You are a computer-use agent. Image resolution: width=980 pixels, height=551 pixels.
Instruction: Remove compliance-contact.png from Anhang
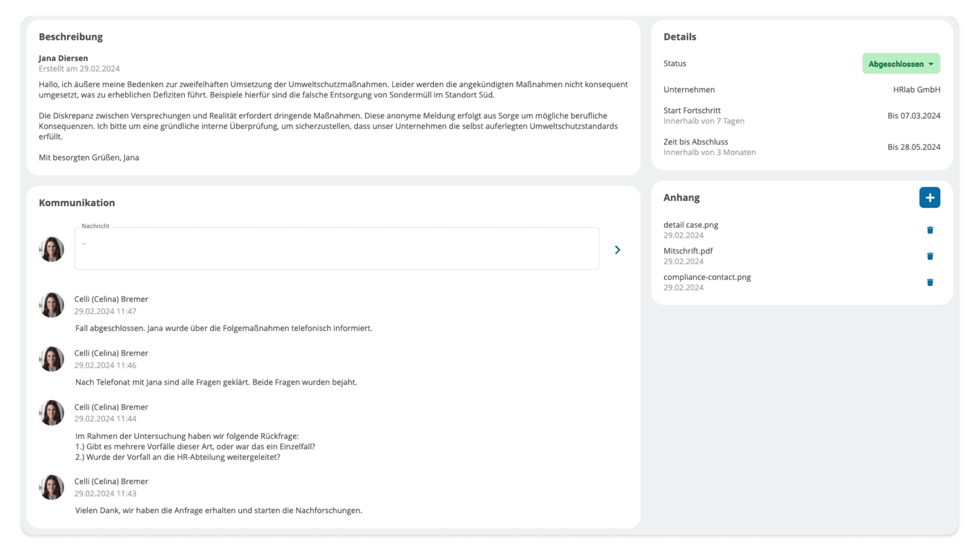(x=930, y=282)
